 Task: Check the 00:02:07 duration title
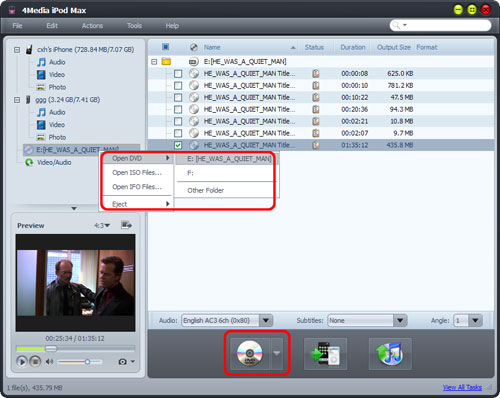(x=178, y=133)
